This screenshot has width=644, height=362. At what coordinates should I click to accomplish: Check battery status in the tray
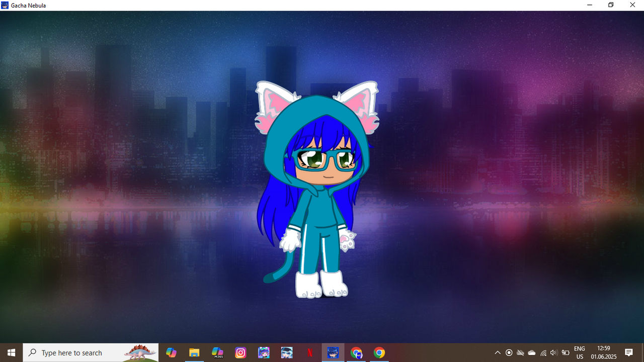(566, 352)
